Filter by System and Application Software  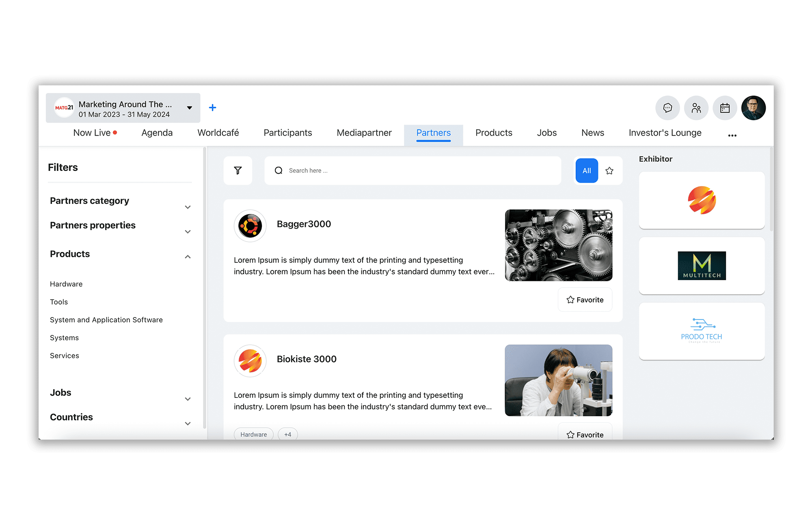coord(106,320)
